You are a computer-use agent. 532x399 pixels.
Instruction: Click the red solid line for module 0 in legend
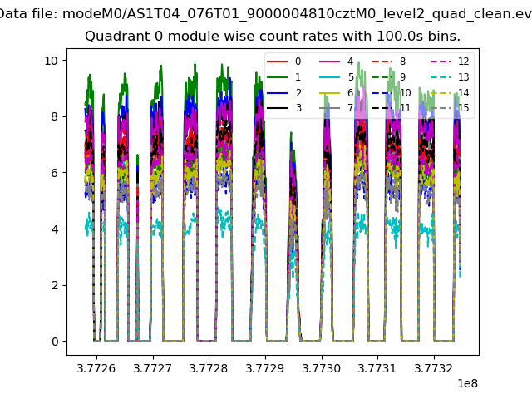pos(278,62)
